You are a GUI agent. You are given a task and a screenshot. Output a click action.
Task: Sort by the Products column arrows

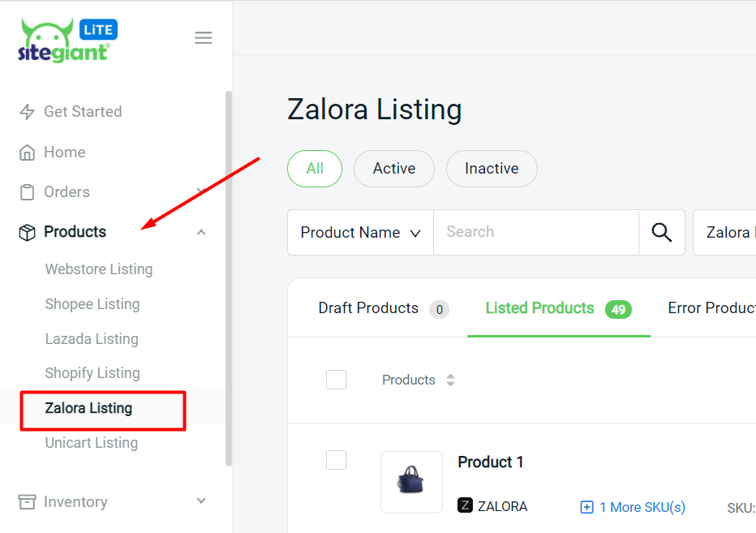[x=451, y=380]
